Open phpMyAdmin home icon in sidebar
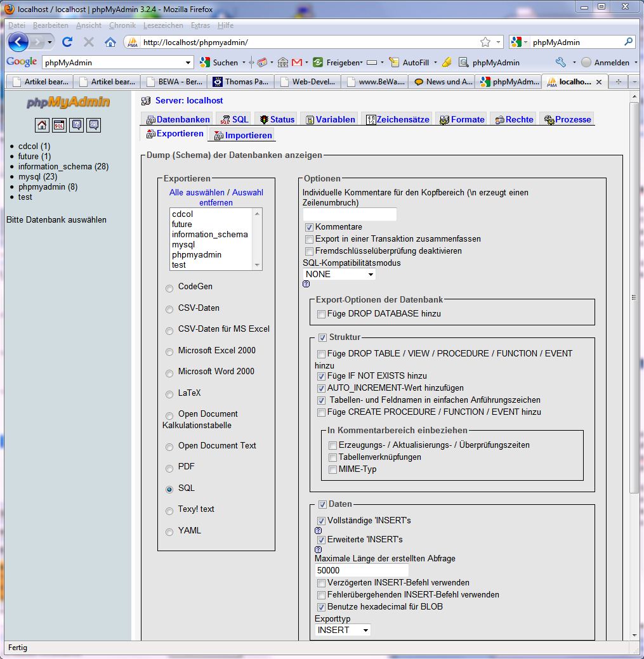Viewport: 644px width, 659px height. (42, 125)
